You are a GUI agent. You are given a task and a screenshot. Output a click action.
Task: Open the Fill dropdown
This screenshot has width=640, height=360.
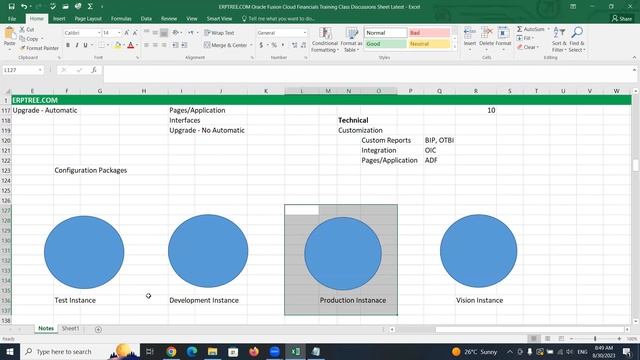526,38
